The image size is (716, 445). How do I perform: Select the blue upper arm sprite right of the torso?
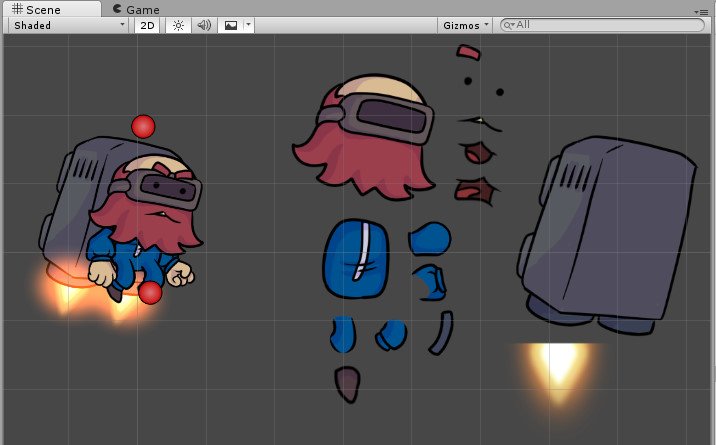430,238
